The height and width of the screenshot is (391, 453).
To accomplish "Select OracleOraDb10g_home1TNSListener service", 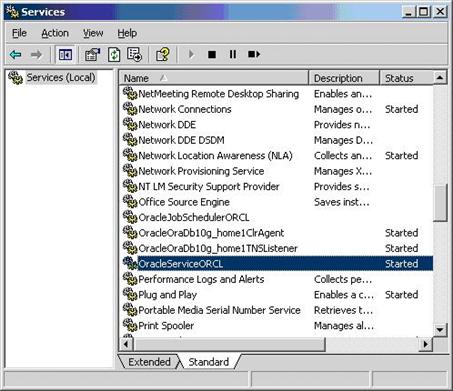I will tap(218, 248).
